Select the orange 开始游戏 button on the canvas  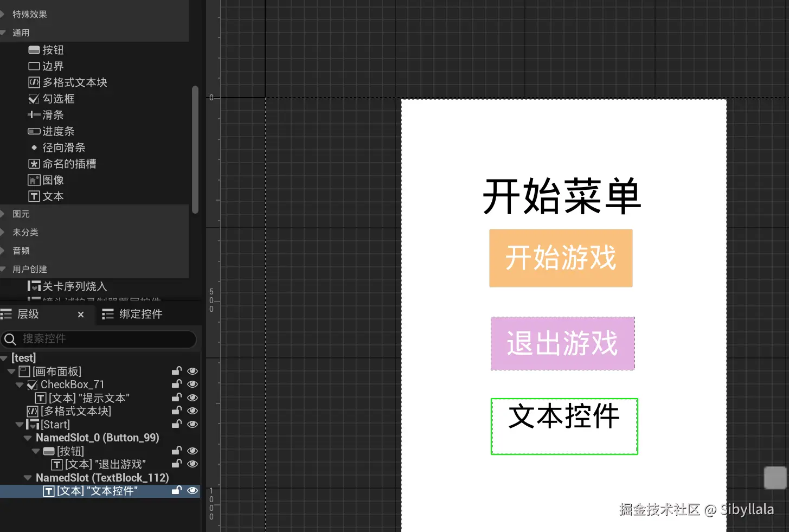click(561, 258)
